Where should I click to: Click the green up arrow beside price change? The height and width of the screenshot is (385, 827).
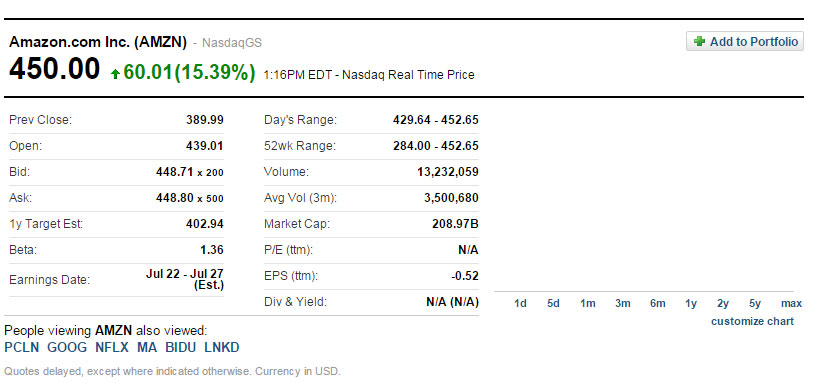(115, 74)
